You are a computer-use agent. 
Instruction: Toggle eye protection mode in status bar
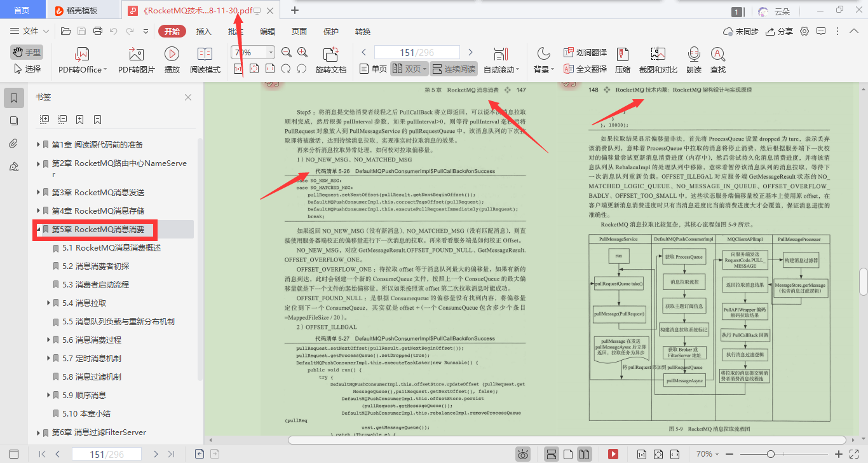point(523,454)
